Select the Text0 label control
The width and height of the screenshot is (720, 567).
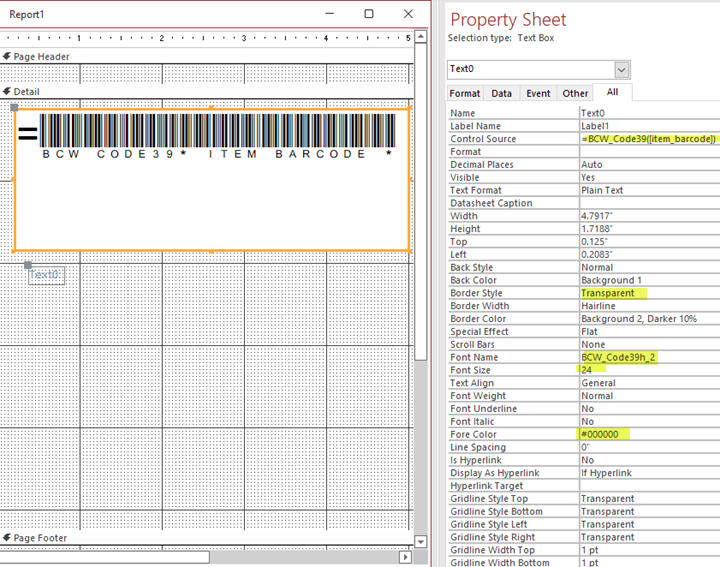tap(46, 275)
